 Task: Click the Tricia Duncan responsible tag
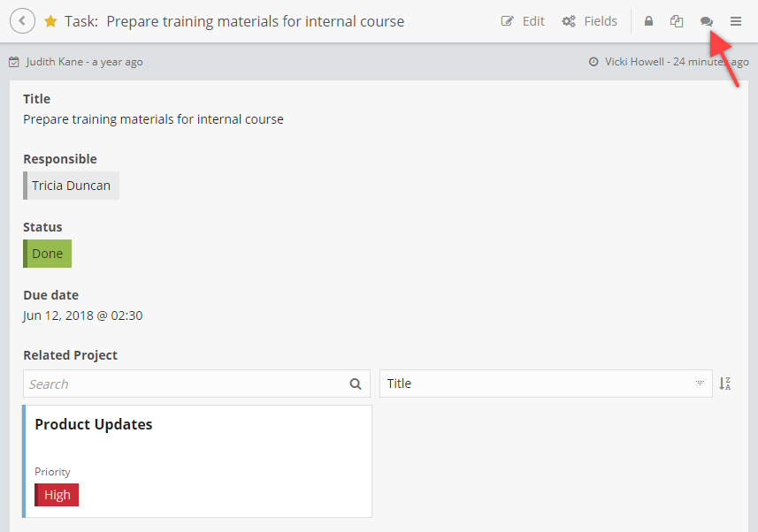[x=73, y=186]
